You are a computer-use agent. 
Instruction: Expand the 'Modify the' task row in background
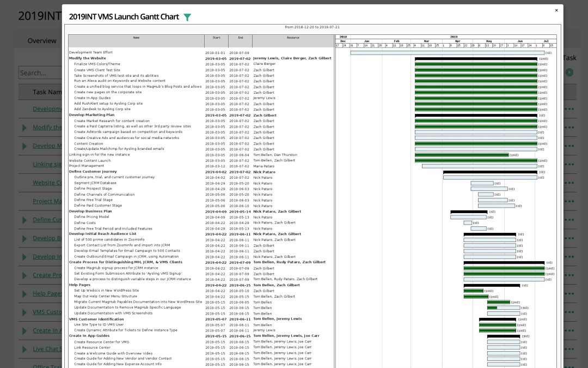[24, 128]
